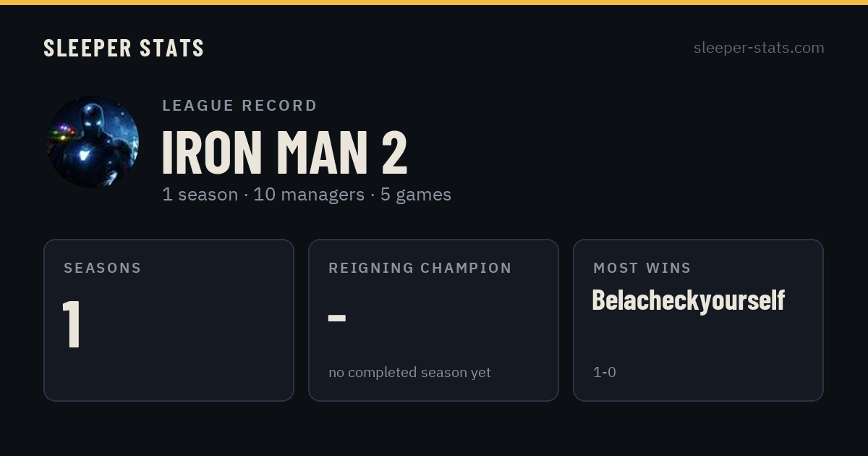Viewport: 868px width, 456px height.
Task: Click the dash under Reigning Champion
Action: pyautogui.click(x=337, y=318)
